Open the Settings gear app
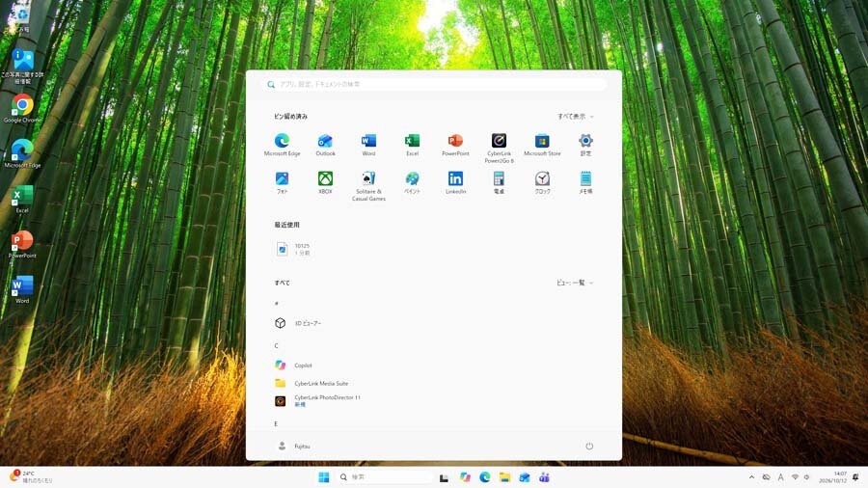The image size is (868, 488). click(585, 145)
